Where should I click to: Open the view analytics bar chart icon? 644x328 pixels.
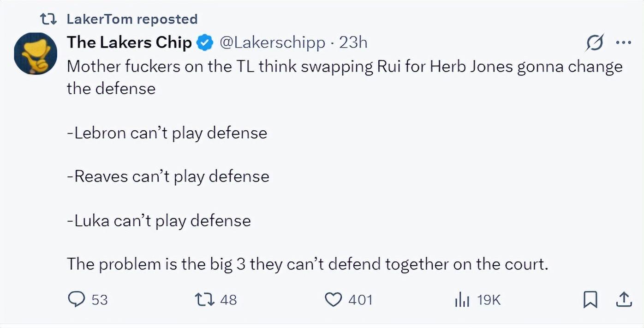pyautogui.click(x=462, y=300)
